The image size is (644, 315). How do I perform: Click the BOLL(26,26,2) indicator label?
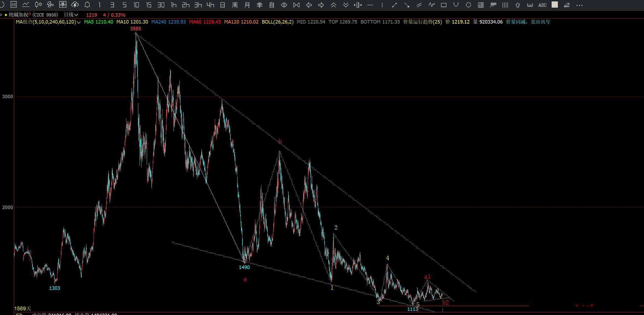pos(278,22)
